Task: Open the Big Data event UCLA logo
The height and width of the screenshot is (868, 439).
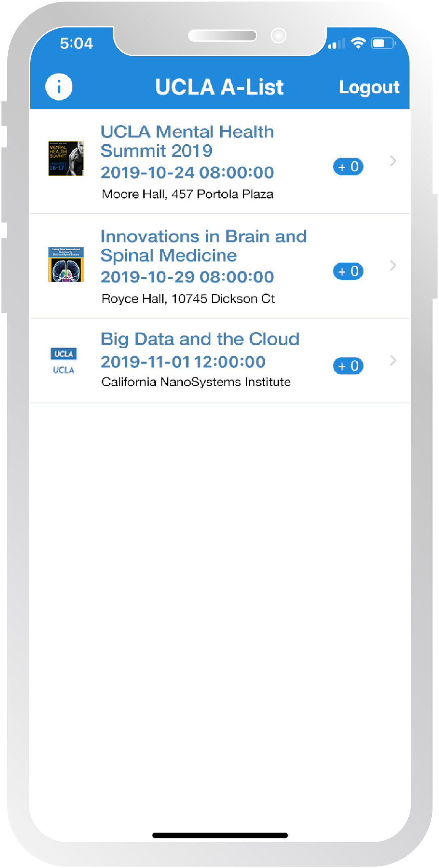Action: tap(64, 361)
